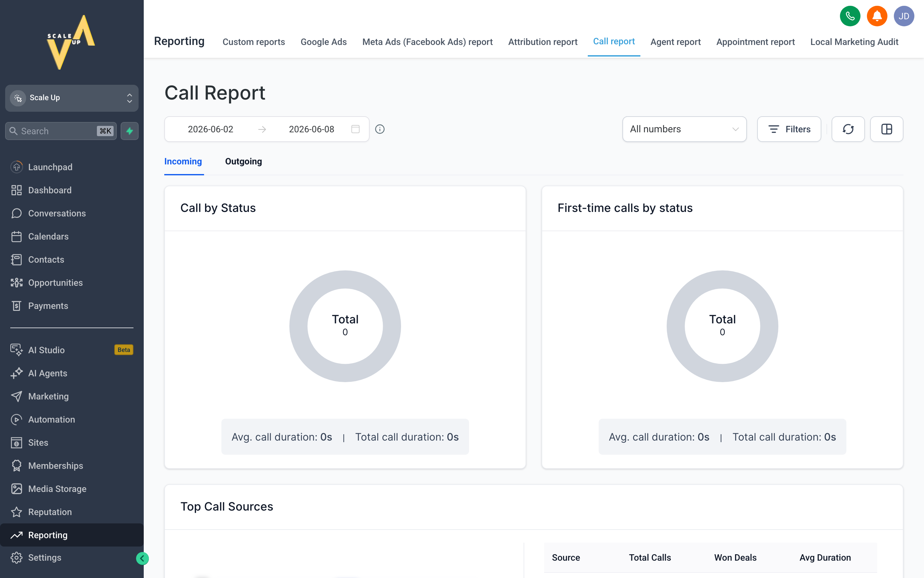Click the green lightning quick actions icon
Image resolution: width=924 pixels, height=578 pixels.
click(129, 131)
